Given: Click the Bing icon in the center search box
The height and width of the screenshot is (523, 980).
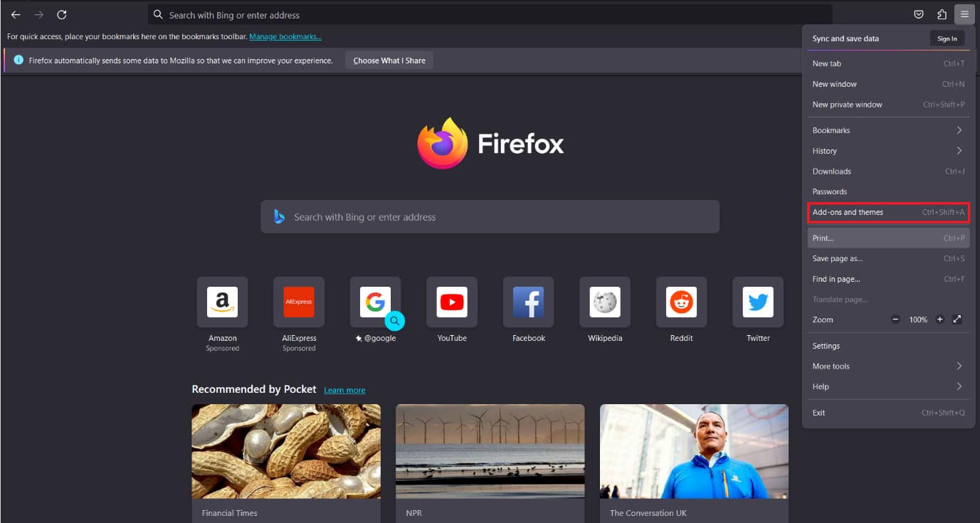Looking at the screenshot, I should 280,217.
